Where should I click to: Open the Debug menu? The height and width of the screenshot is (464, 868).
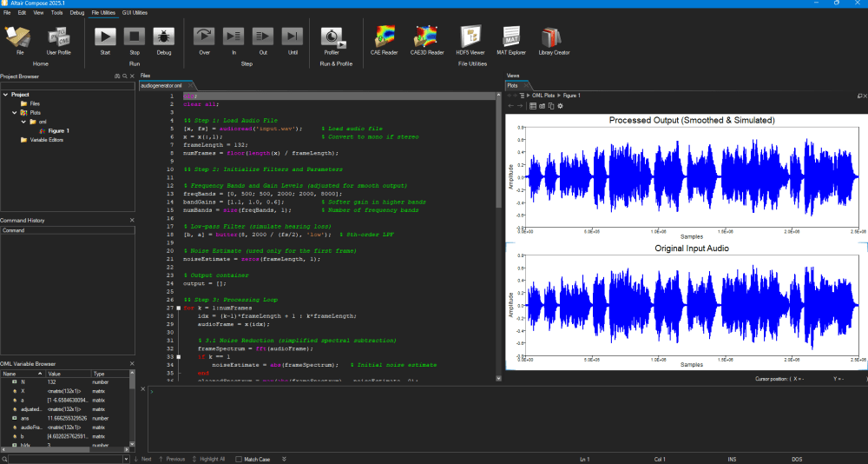click(77, 12)
